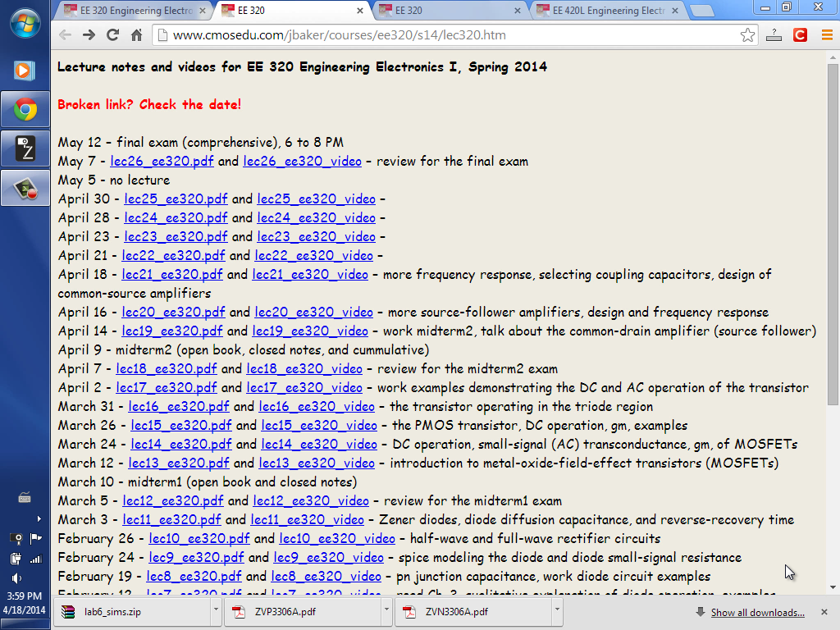The height and width of the screenshot is (630, 840).
Task: Open lec20_ee320_video link
Action: coord(313,312)
